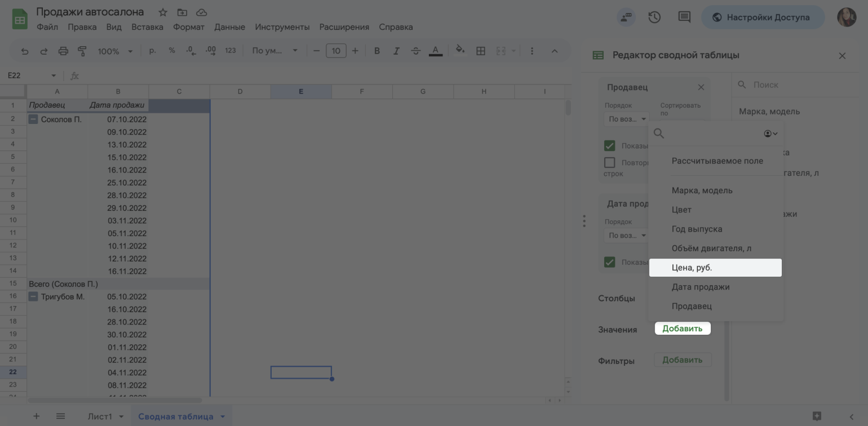Star the document Продажи автосалона
Viewport: 868px width, 426px height.
[163, 12]
